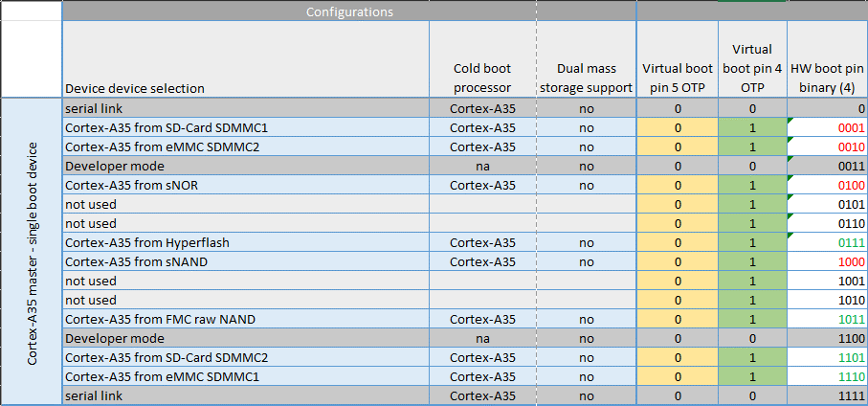Screen dimensions: 868x406
Task: Select pin 4 OTP '1' in eMMC SDMMC1 row
Action: point(752,377)
